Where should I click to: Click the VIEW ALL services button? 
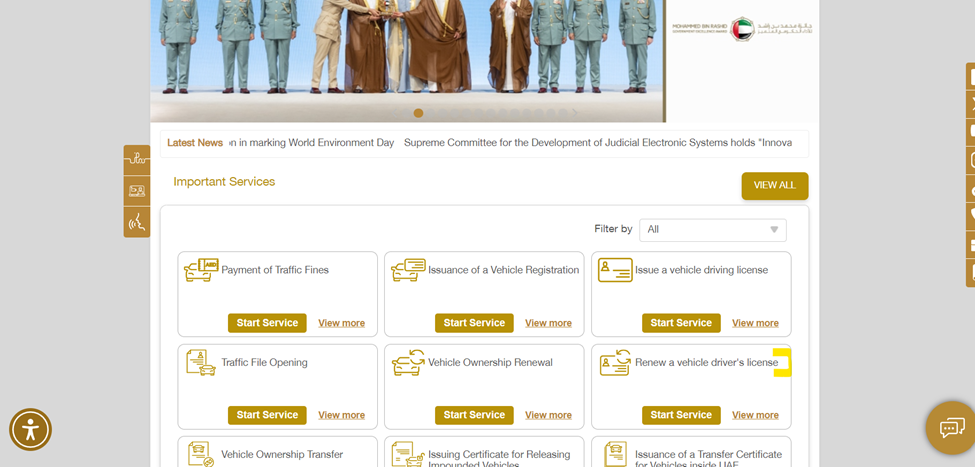[x=775, y=185]
